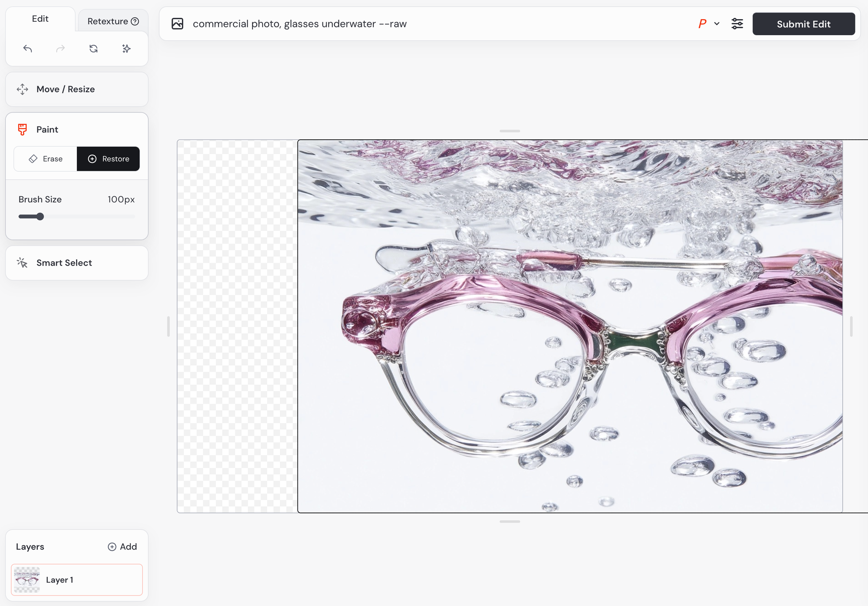Screen dimensions: 868x606
Task: Click the undo arrow icon
Action: (x=28, y=49)
